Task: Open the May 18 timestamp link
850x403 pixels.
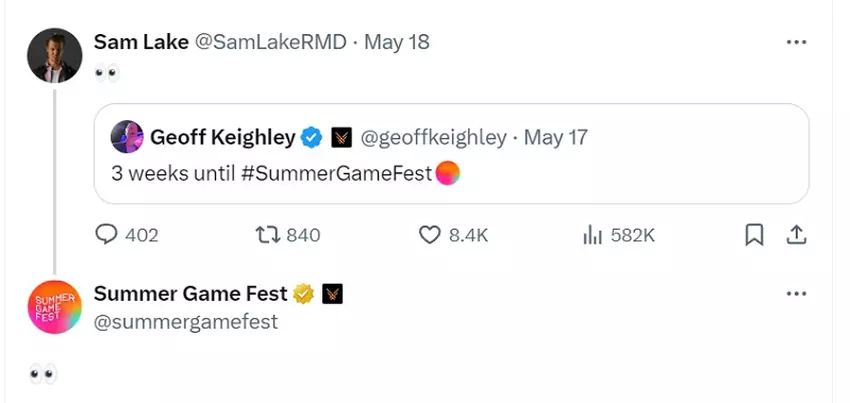Action: pos(397,42)
